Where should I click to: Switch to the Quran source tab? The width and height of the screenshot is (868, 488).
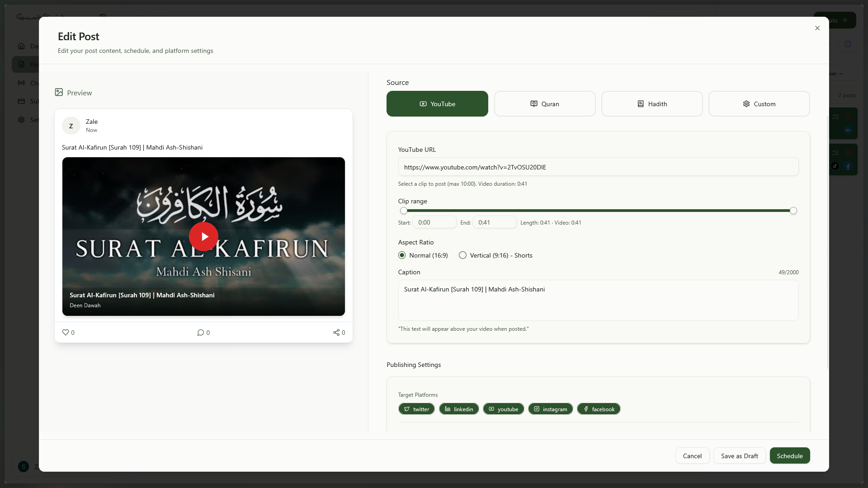click(x=545, y=103)
